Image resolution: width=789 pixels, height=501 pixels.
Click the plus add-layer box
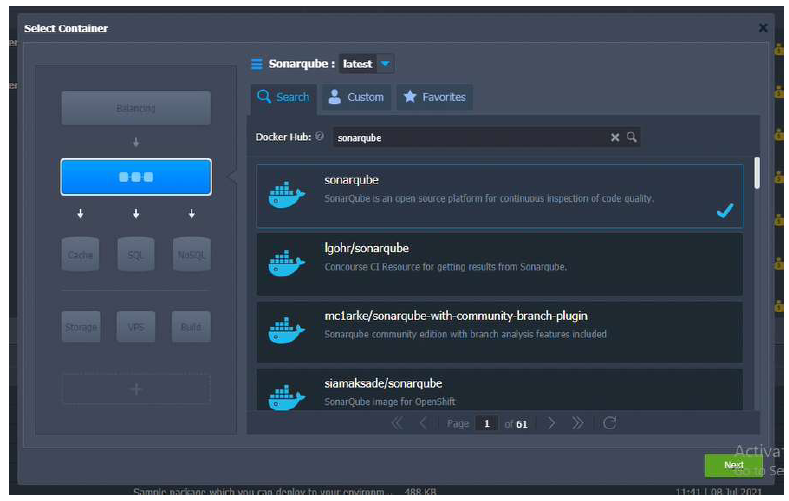coord(136,389)
